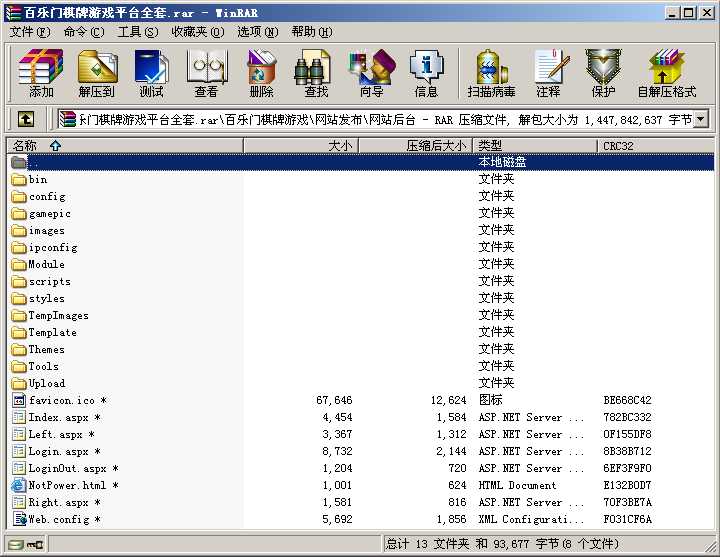Click the Web.config file icon
The image size is (720, 557).
tap(20, 519)
